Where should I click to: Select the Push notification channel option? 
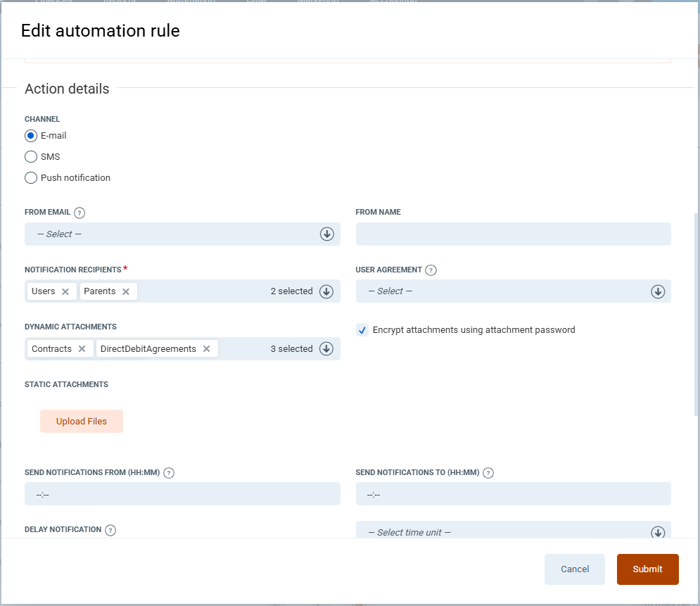(x=31, y=178)
